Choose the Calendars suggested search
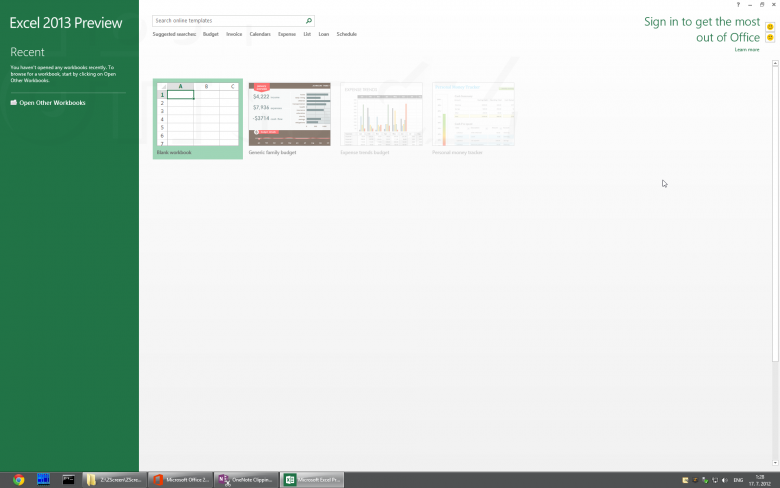 click(260, 34)
